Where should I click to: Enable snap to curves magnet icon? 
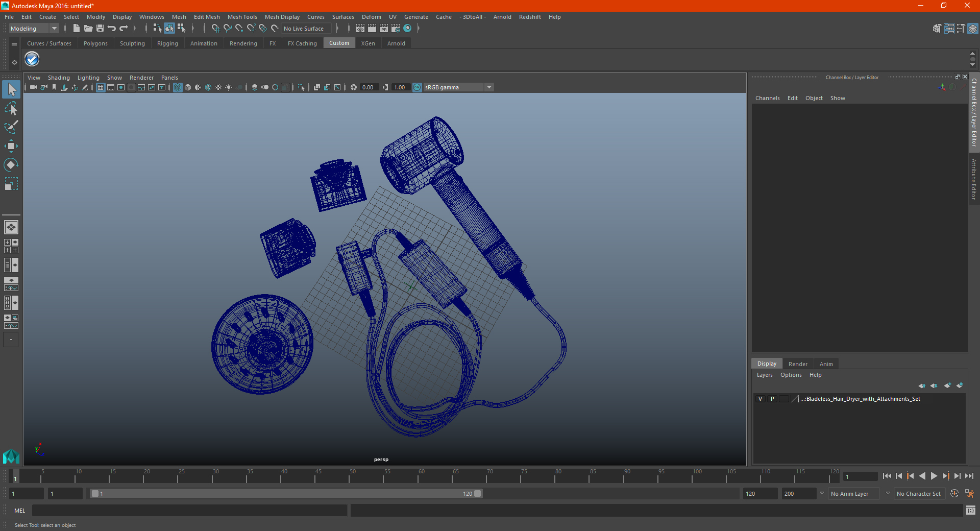228,29
